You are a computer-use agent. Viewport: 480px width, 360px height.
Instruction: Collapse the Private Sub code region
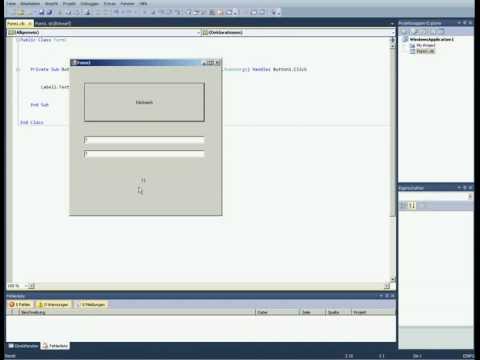[18, 69]
